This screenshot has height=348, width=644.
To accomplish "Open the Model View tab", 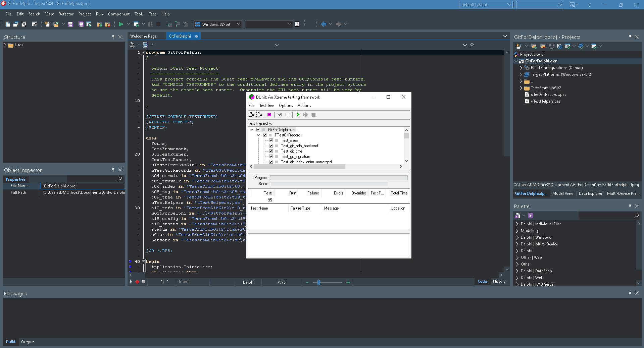I will [563, 193].
